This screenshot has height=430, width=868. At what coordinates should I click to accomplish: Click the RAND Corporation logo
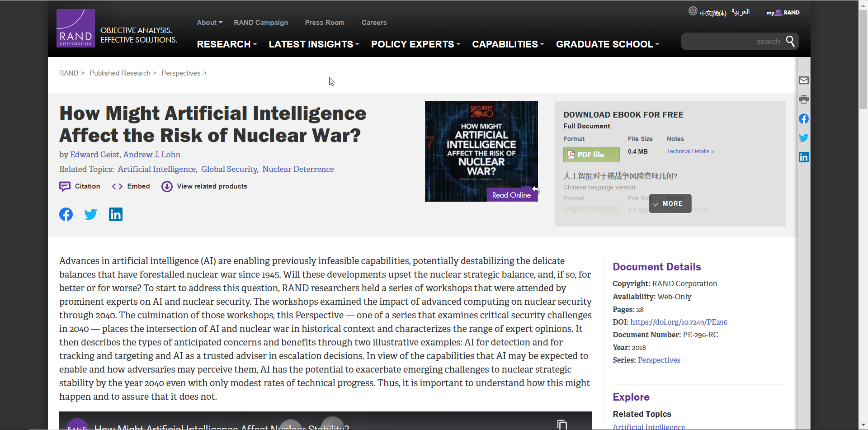[75, 28]
